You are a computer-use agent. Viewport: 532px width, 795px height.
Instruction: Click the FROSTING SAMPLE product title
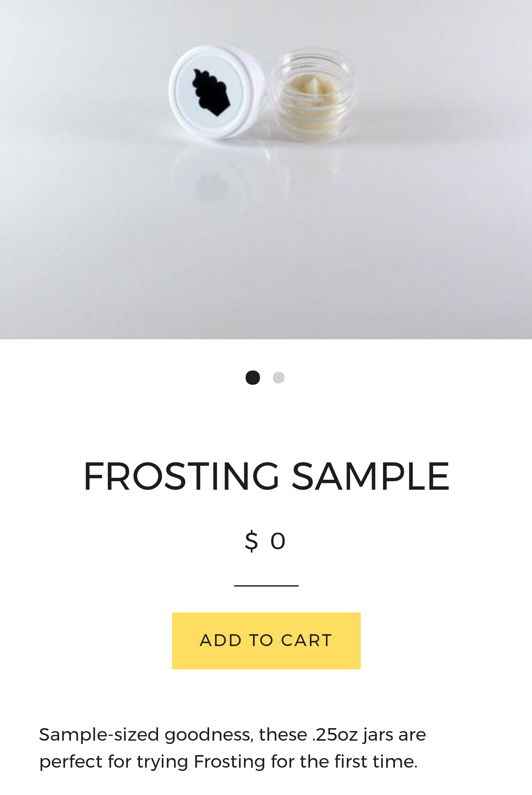pyautogui.click(x=266, y=476)
